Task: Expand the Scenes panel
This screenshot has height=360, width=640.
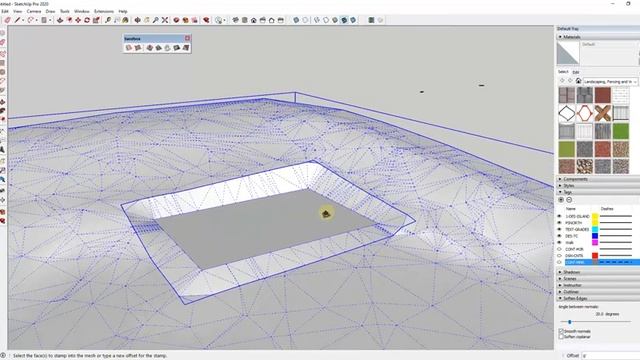Action: coord(560,279)
